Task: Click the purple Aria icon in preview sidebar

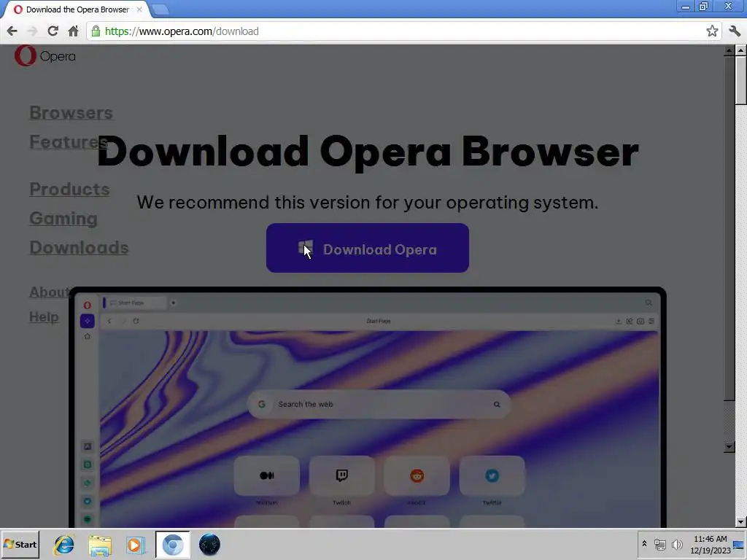Action: click(x=88, y=322)
